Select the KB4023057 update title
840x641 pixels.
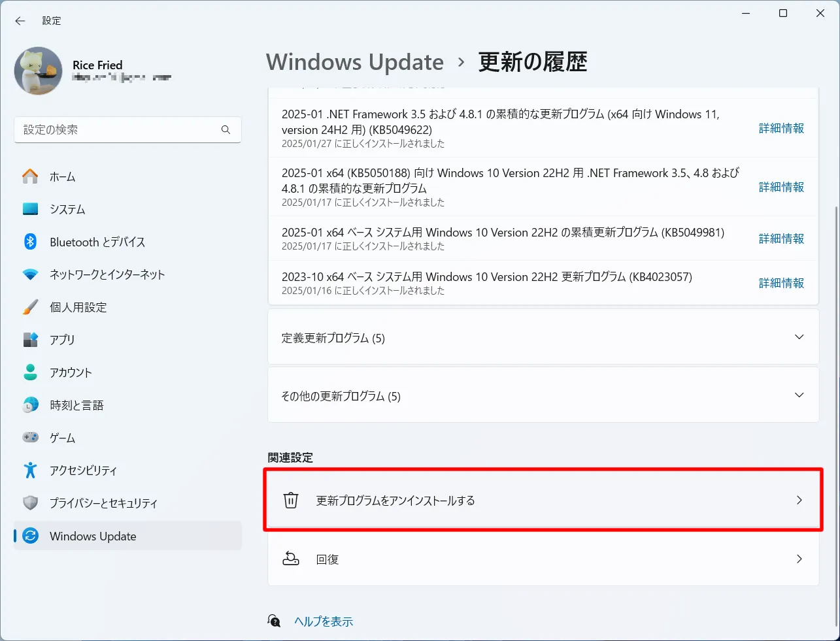487,277
